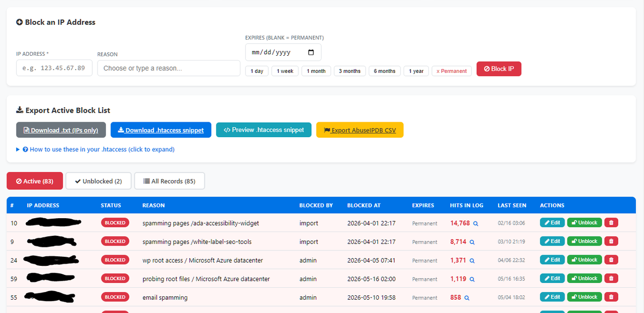Click the mm/dd/yyyy expires date field
Image resolution: width=644 pixels, height=313 pixels.
pyautogui.click(x=283, y=53)
